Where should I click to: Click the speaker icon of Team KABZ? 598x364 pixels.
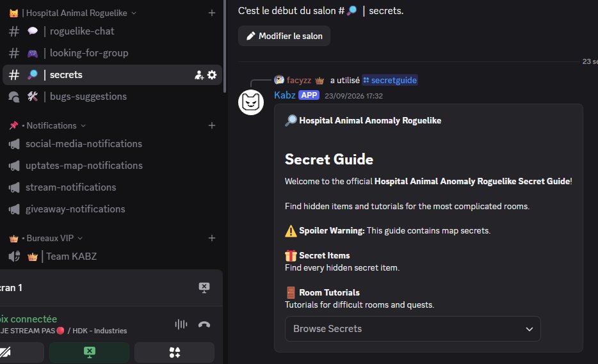14,257
